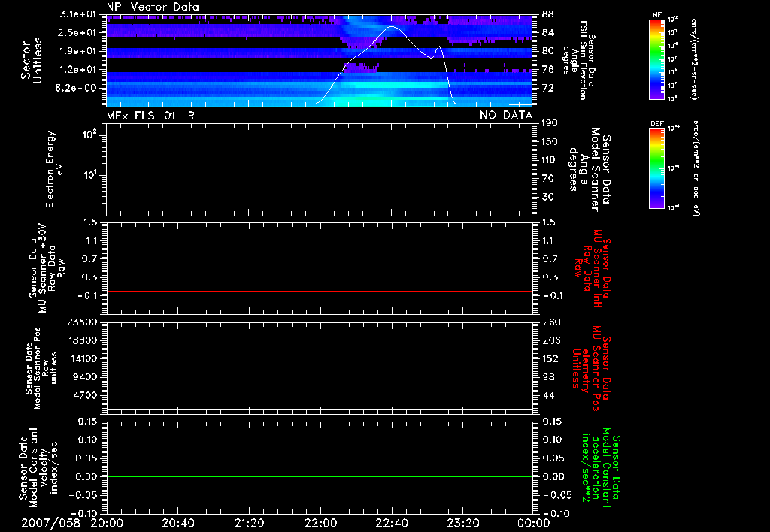Click the NF flux color bar
The width and height of the screenshot is (770, 532).
656,59
